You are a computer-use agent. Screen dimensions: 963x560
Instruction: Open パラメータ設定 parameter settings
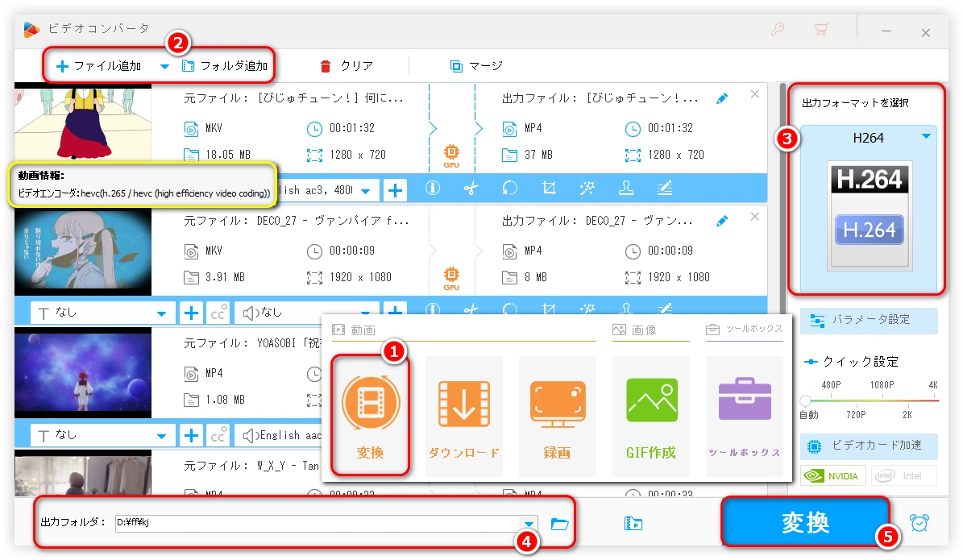869,320
